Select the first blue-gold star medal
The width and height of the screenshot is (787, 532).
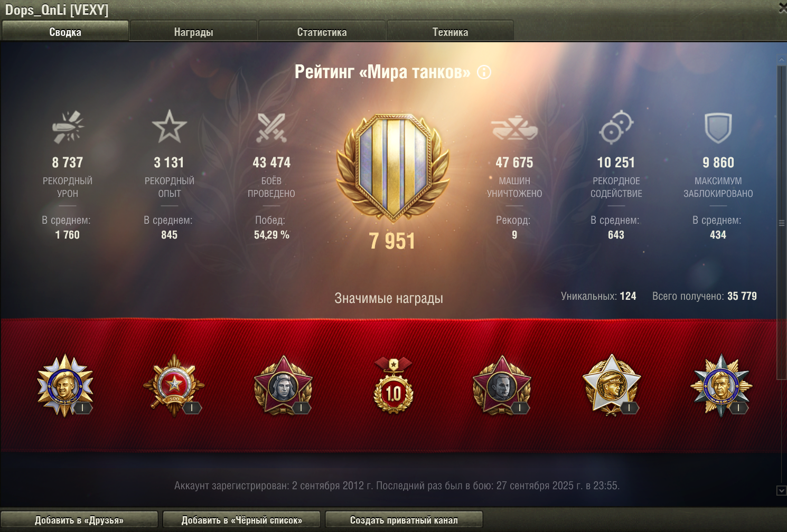click(65, 385)
